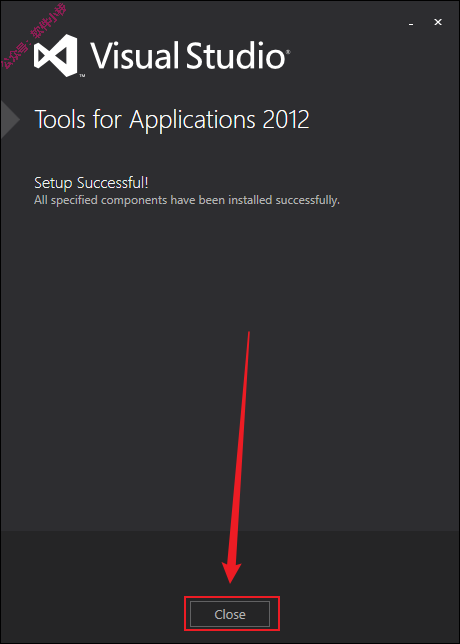
Task: Click the "All specified components" status message
Action: (x=187, y=200)
